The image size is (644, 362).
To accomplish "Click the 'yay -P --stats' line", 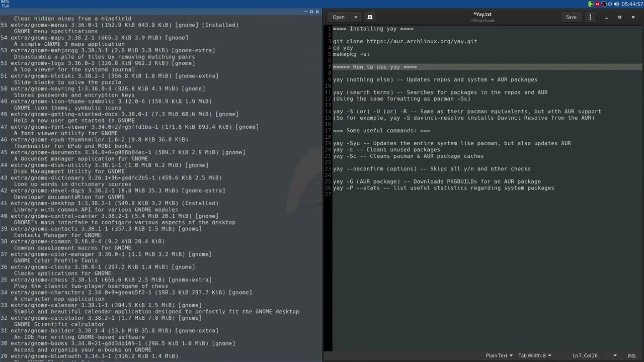I will tap(443, 188).
